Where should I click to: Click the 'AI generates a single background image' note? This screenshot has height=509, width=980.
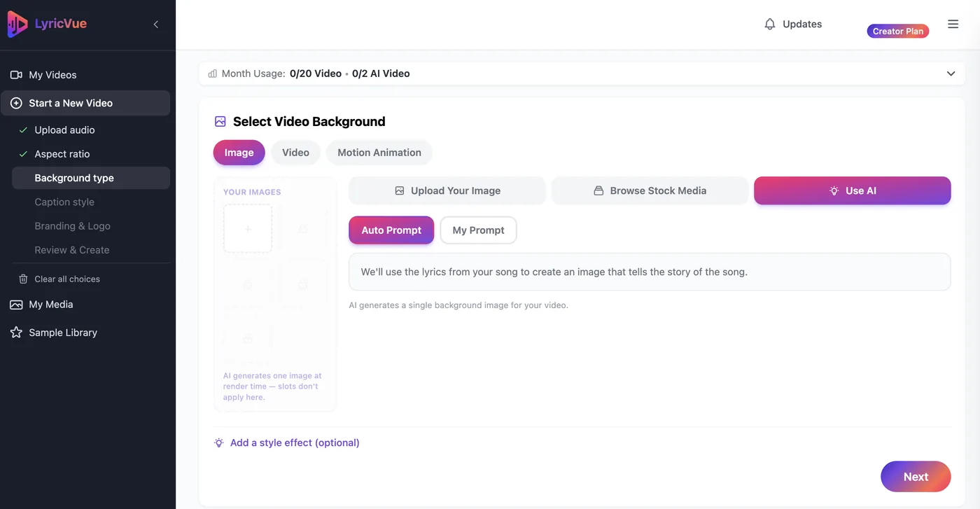coord(458,305)
